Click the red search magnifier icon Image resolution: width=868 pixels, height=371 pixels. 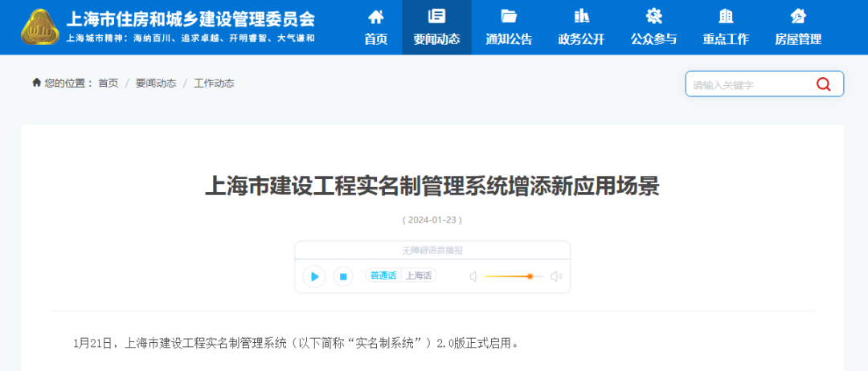coord(823,84)
